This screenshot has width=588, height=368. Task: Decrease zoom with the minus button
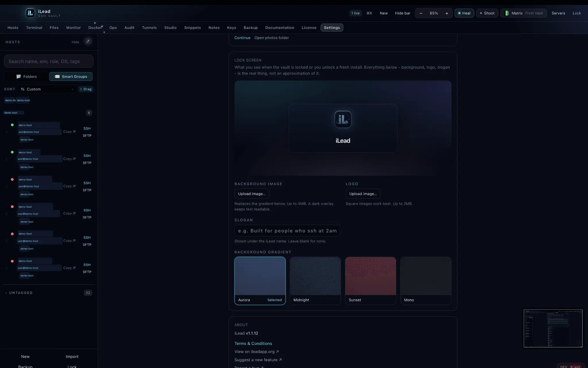coord(421,13)
